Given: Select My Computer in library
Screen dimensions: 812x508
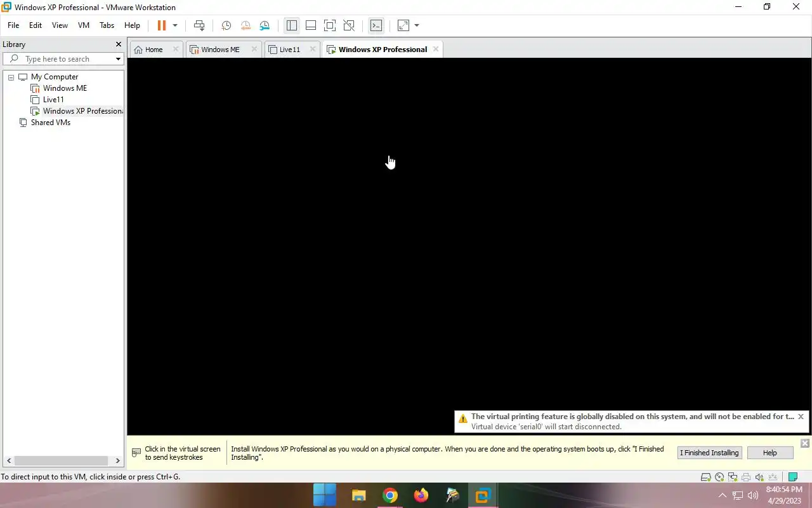Looking at the screenshot, I should pyautogui.click(x=55, y=77).
